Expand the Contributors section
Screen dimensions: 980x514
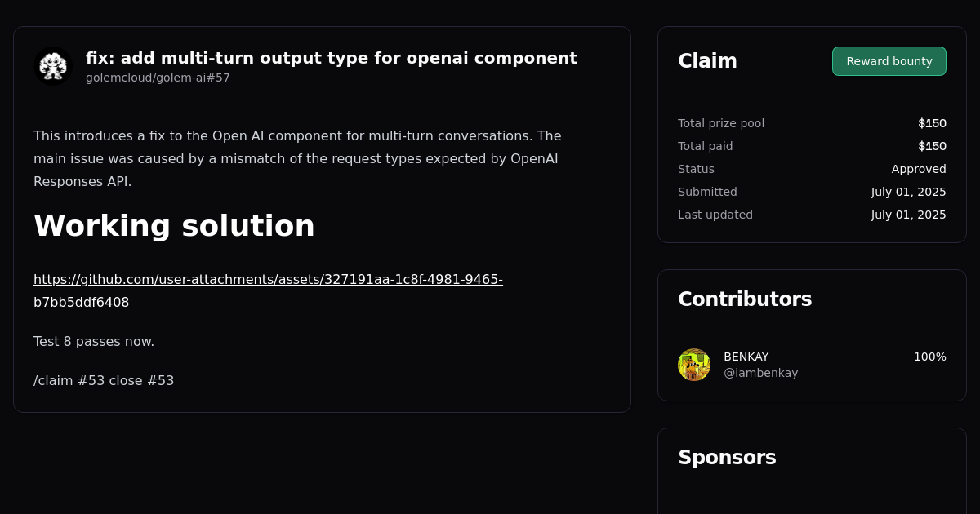(745, 299)
